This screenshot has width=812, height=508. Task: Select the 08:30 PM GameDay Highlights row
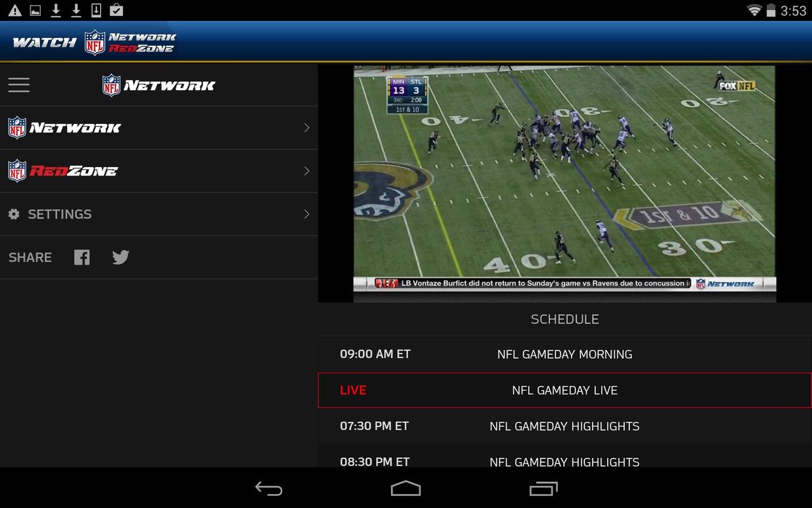click(x=565, y=457)
